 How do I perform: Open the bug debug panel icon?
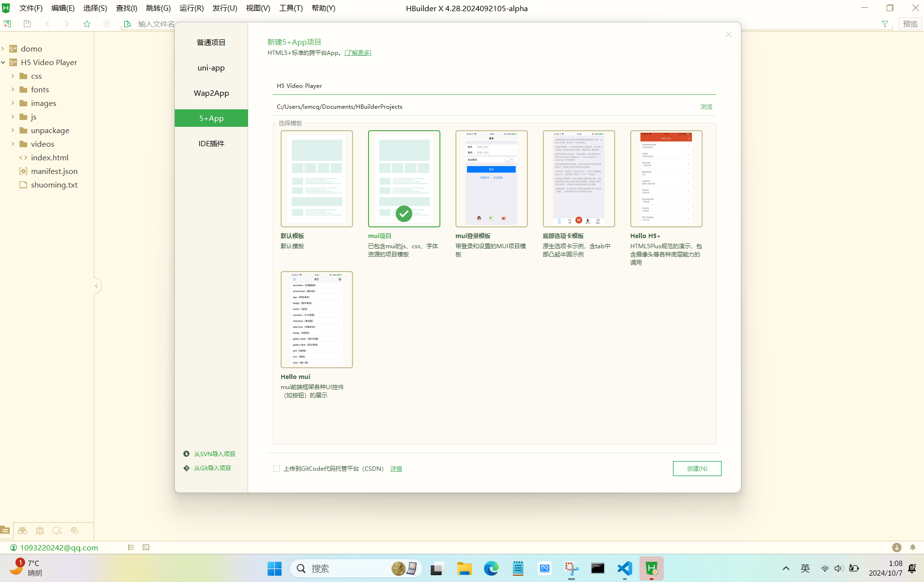(40, 531)
